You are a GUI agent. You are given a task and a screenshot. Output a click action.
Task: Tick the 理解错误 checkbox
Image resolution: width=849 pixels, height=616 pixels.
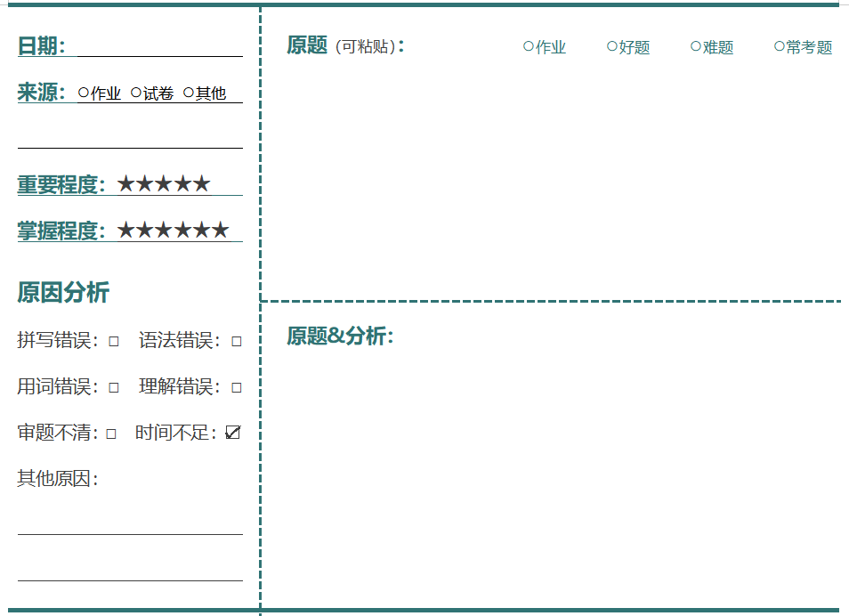(x=237, y=387)
